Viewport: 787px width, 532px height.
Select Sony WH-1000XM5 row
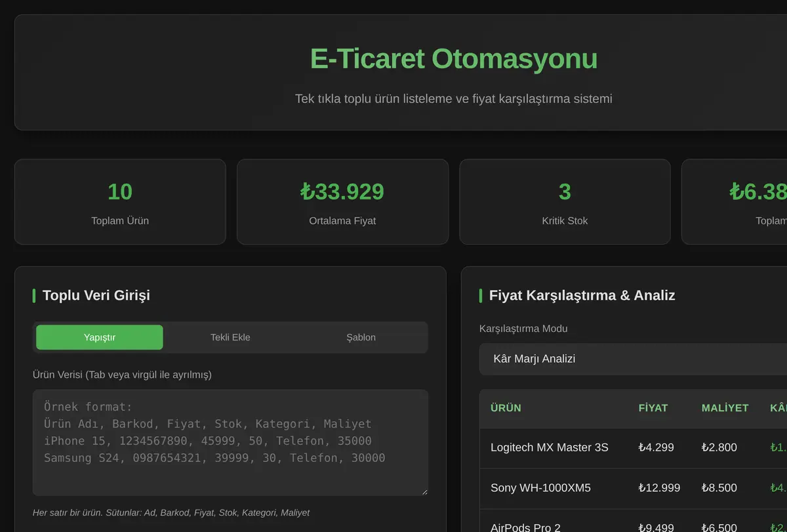633,488
